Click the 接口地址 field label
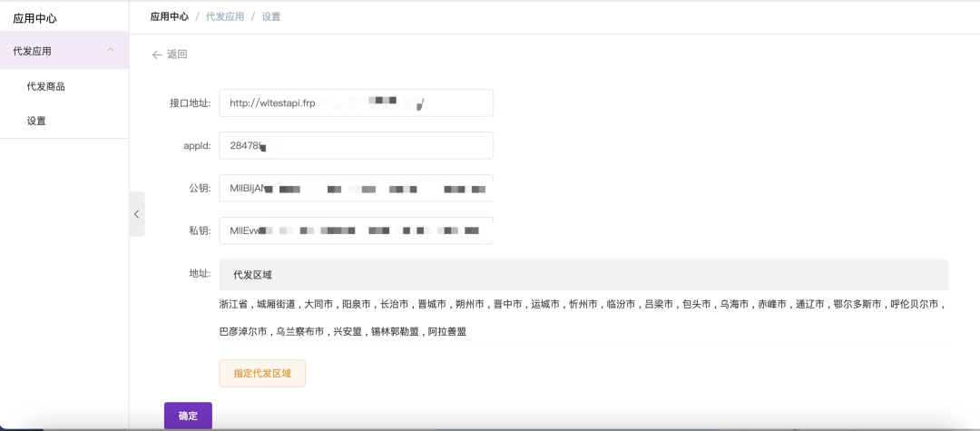Screen dimensions: 980x431 tap(190, 103)
